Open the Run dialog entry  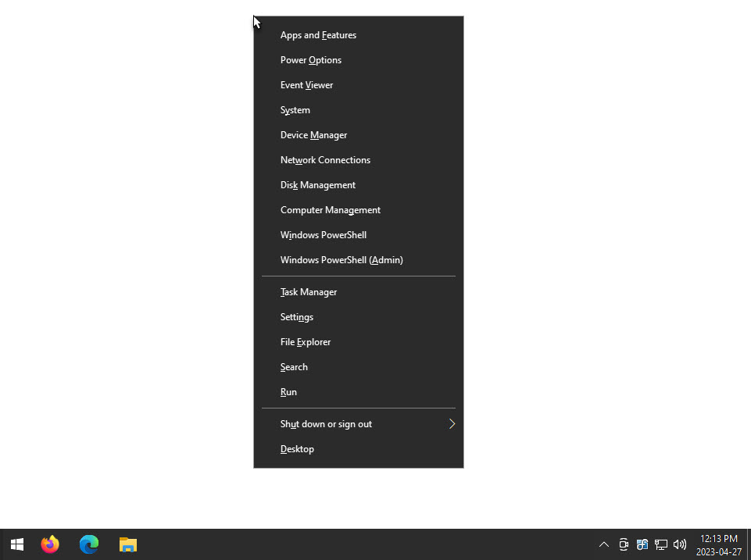click(x=288, y=392)
